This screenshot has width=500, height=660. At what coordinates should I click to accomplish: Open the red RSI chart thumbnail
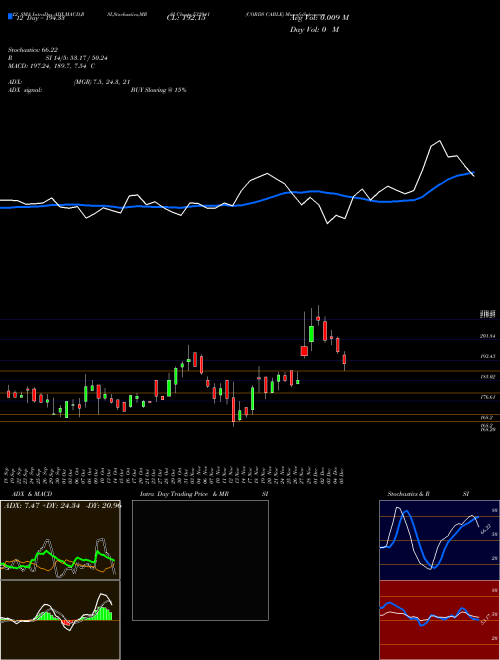[x=439, y=620]
